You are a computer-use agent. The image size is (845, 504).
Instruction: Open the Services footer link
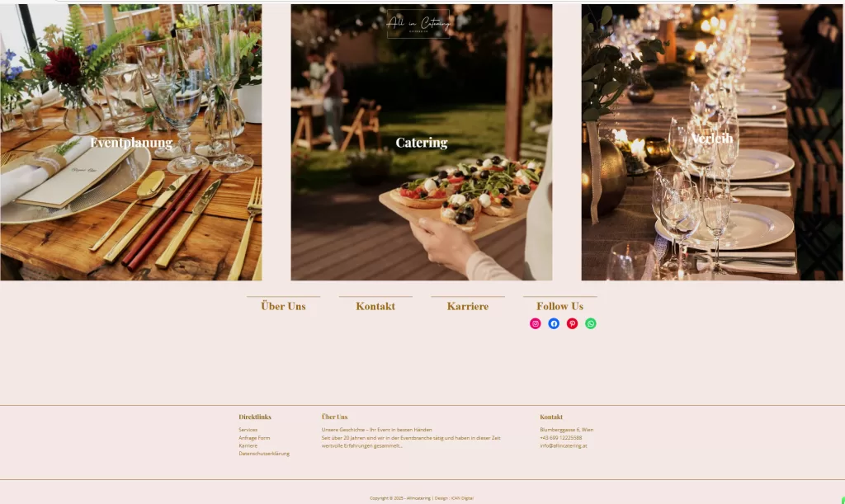248,430
